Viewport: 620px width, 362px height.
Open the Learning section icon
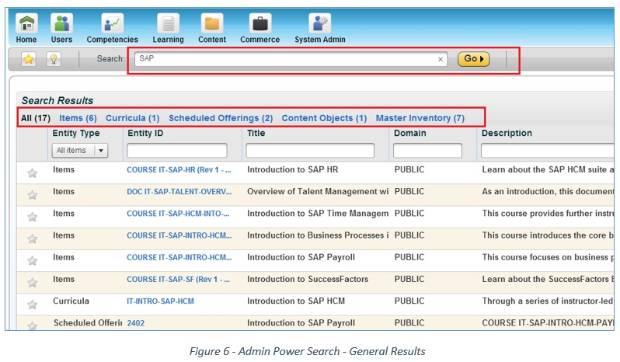point(168,23)
